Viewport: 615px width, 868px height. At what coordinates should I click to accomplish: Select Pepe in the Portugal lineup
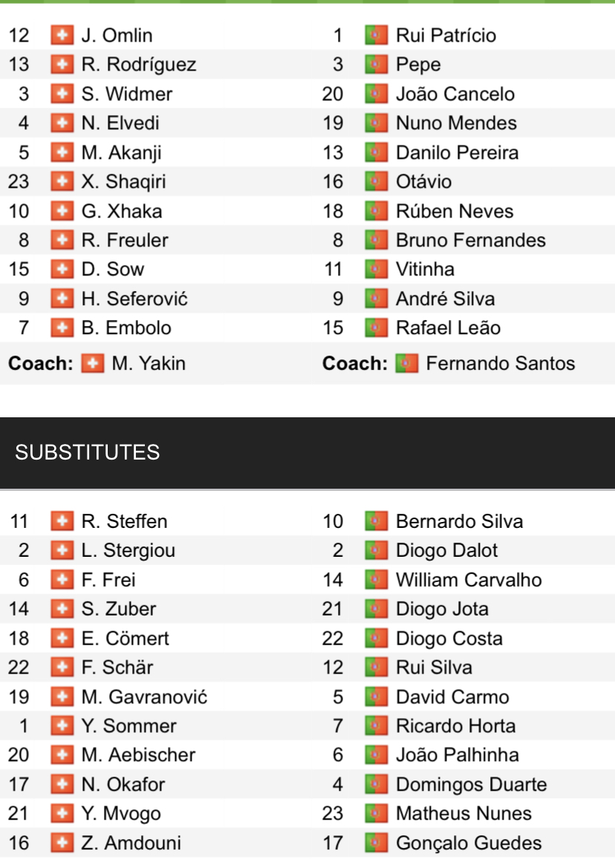pyautogui.click(x=418, y=65)
